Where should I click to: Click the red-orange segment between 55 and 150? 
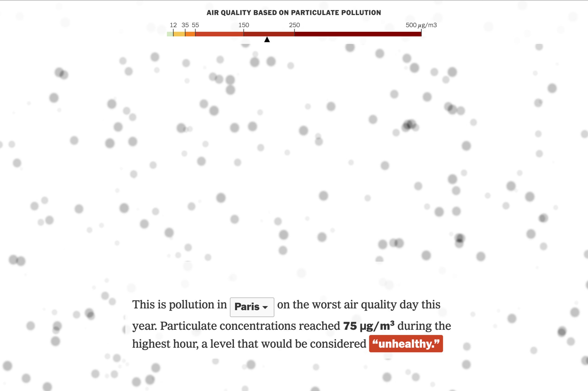(219, 34)
